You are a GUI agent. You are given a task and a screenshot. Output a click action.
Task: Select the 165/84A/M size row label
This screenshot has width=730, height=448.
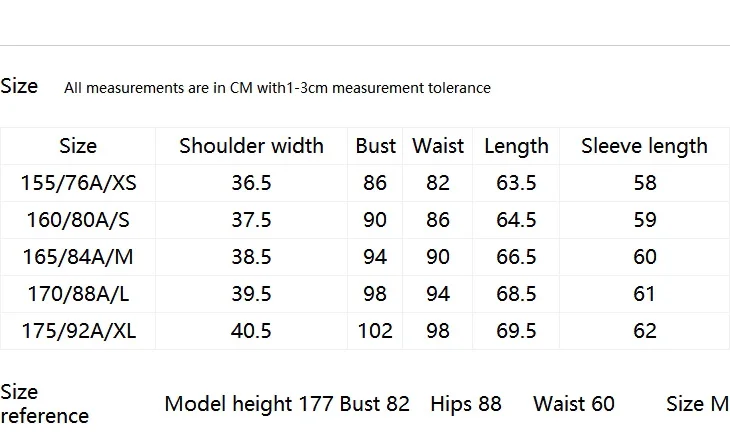(78, 257)
